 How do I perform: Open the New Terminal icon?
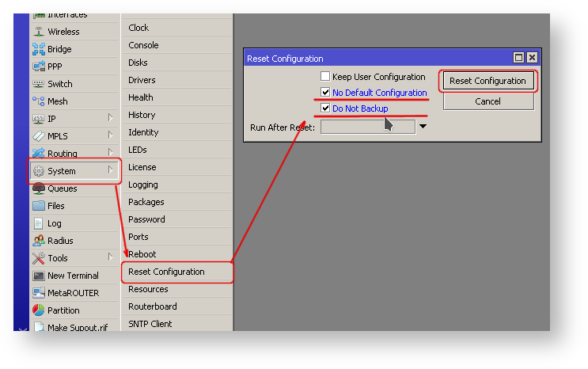[x=39, y=276]
